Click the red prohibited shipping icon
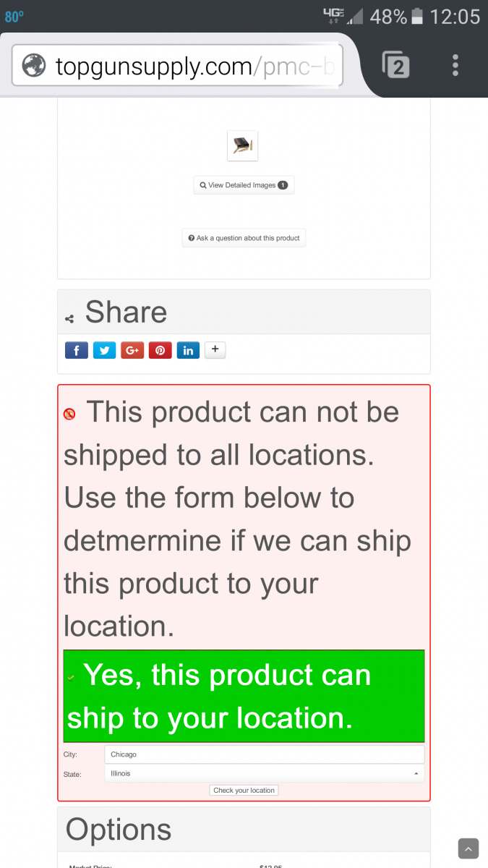The image size is (488, 868). 69,414
